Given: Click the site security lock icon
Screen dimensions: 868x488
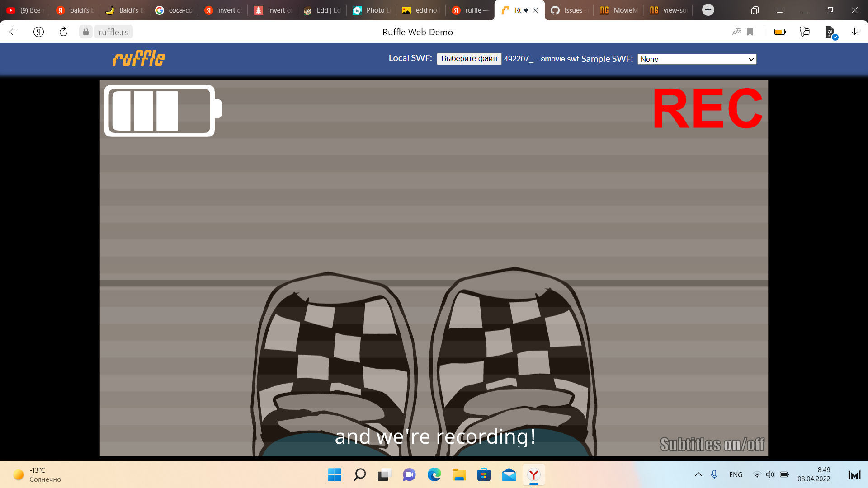Looking at the screenshot, I should click(x=85, y=32).
